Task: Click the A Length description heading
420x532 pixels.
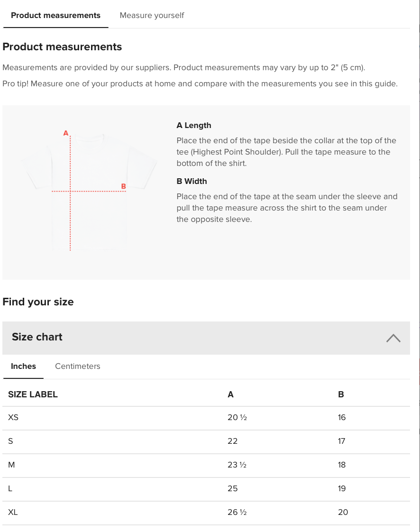Action: click(x=194, y=126)
